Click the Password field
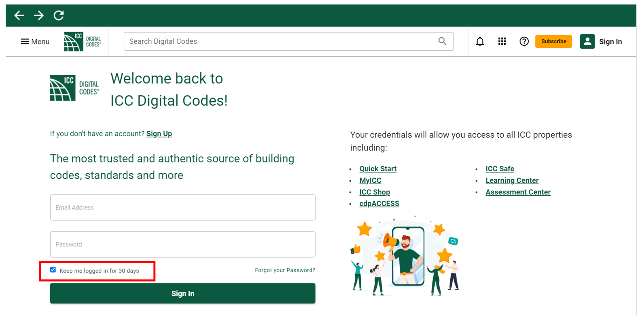 coord(182,244)
